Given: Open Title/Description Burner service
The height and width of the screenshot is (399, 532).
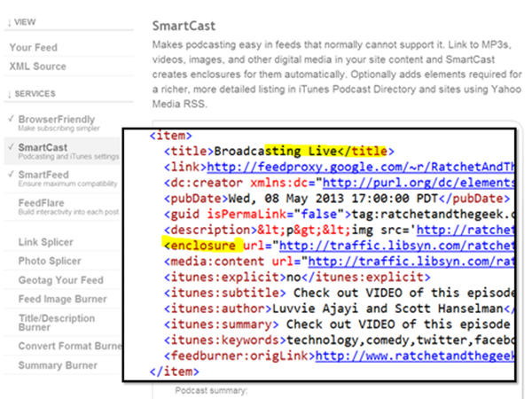Looking at the screenshot, I should click(x=57, y=323).
